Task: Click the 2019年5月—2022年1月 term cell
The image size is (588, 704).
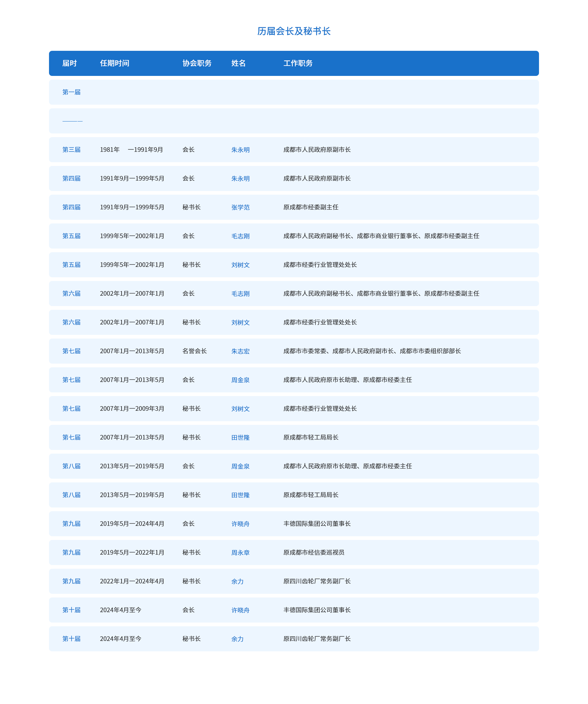Action: click(132, 553)
